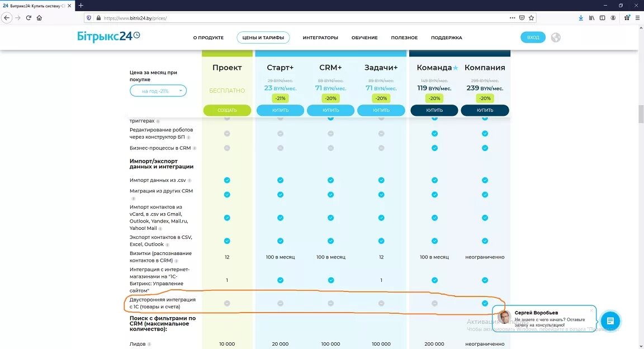This screenshot has height=349, width=644.
Task: Toggle the sidebar view icon
Action: (602, 18)
